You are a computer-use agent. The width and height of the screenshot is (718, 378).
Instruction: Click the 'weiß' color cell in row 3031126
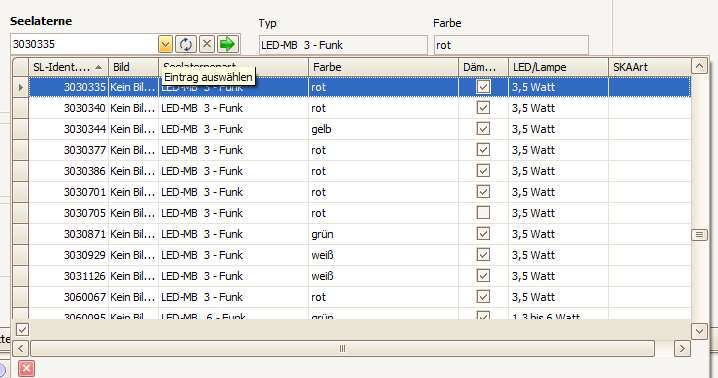coord(384,276)
